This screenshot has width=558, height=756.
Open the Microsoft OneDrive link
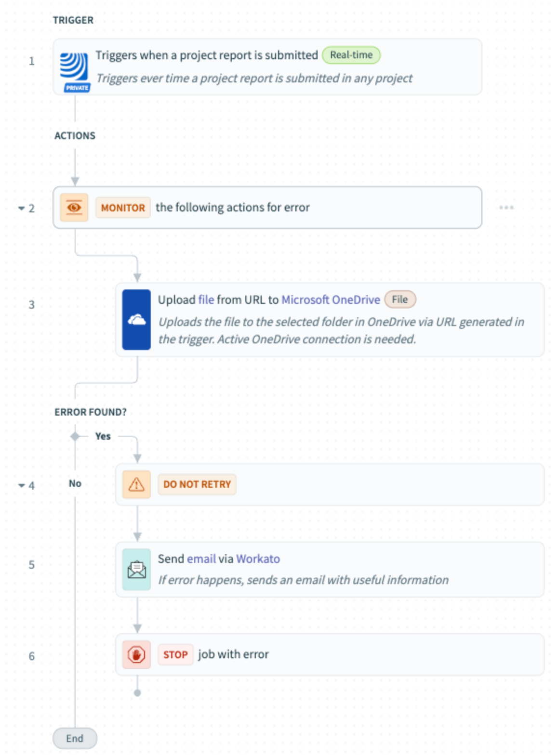tap(331, 300)
